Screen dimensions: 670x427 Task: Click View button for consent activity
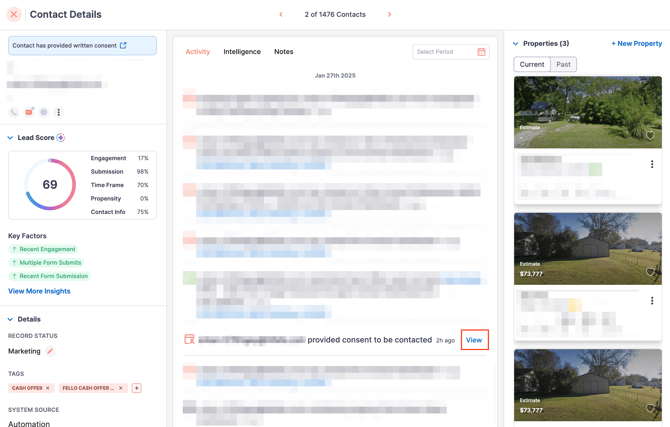click(474, 340)
